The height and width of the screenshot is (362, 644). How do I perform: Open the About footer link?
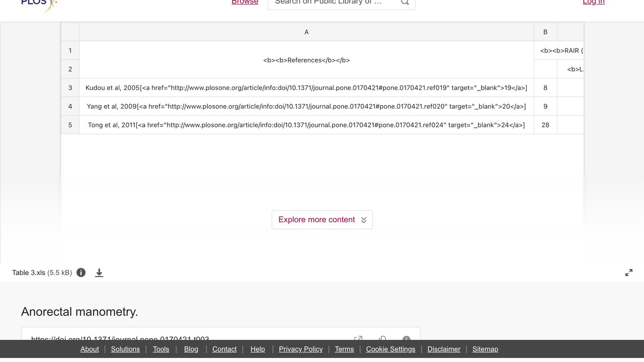click(x=90, y=349)
